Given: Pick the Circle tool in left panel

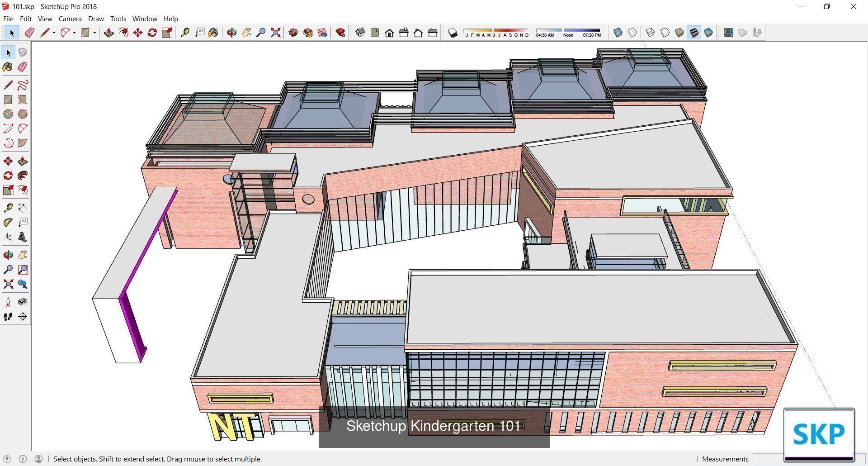Looking at the screenshot, I should pos(8,114).
